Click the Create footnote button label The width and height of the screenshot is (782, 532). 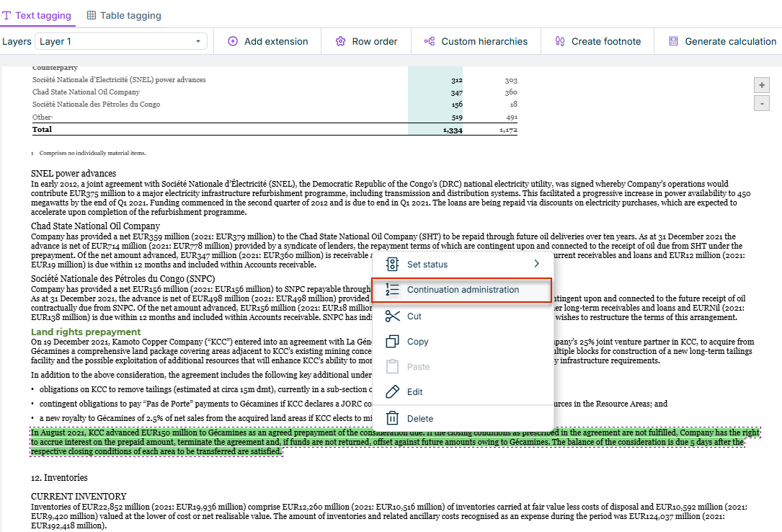(606, 41)
